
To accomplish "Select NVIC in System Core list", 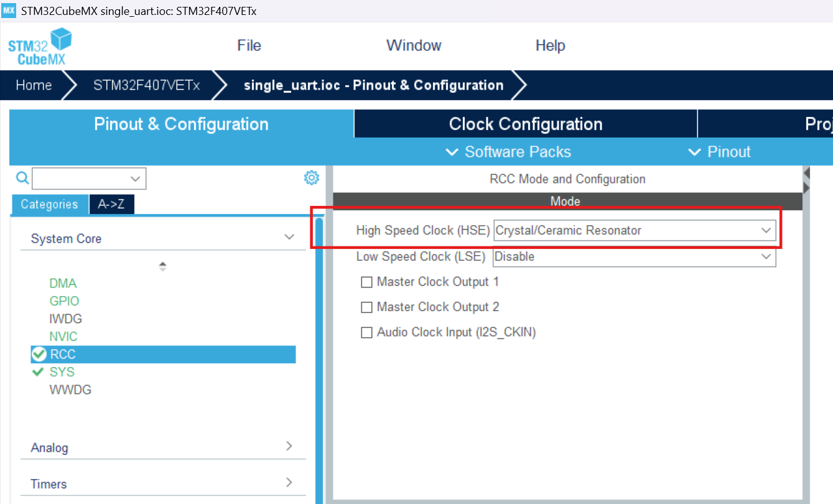I will tap(63, 337).
